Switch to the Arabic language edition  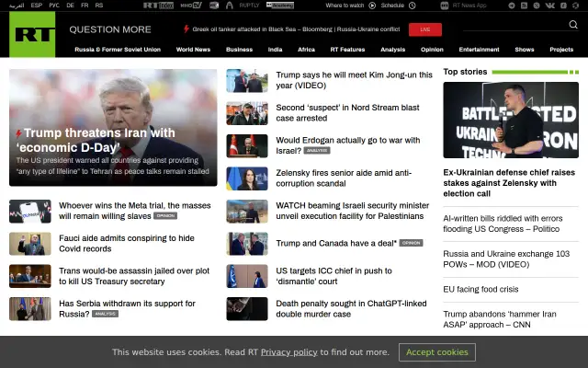[17, 6]
